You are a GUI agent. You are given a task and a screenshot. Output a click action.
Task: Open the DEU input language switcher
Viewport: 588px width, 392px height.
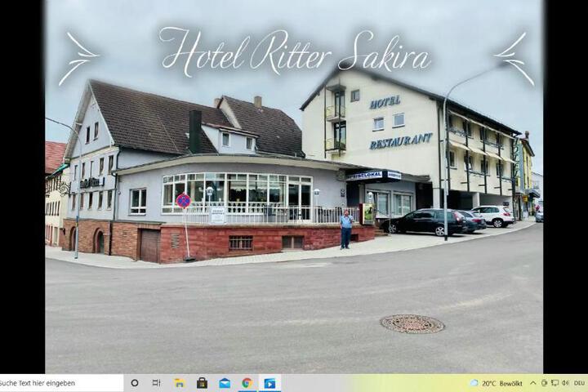pyautogui.click(x=579, y=383)
